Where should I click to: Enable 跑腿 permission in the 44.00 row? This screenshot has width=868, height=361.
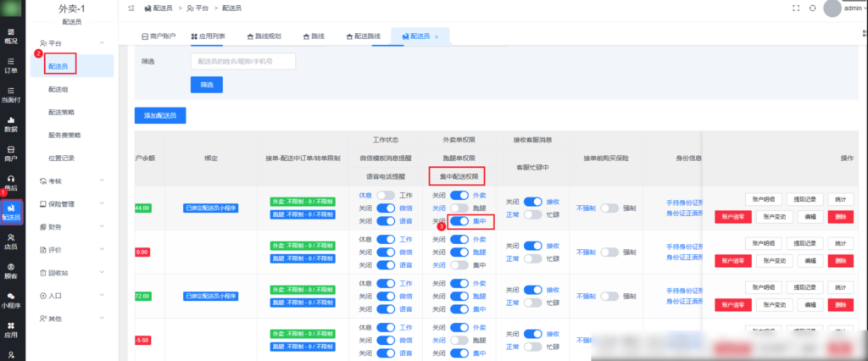point(459,208)
